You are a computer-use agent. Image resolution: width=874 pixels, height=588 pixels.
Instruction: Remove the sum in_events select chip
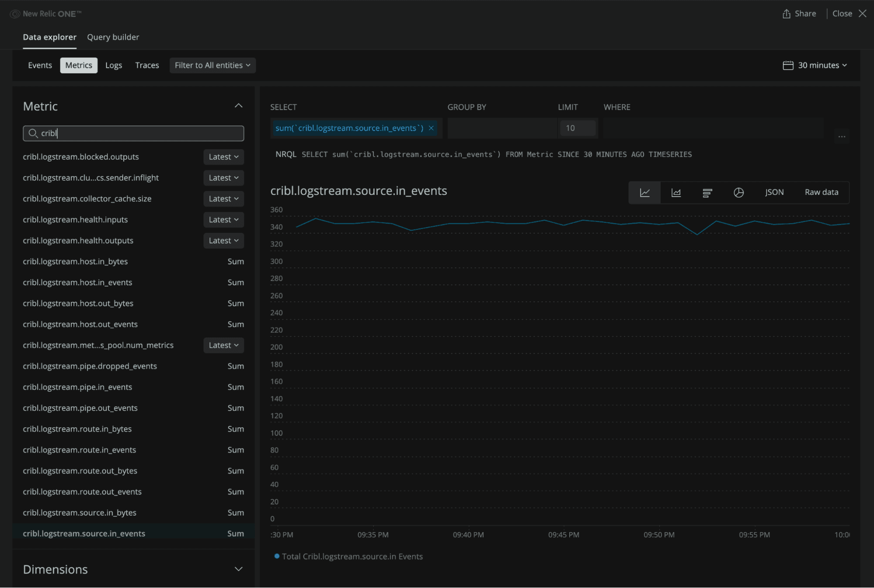tap(431, 128)
